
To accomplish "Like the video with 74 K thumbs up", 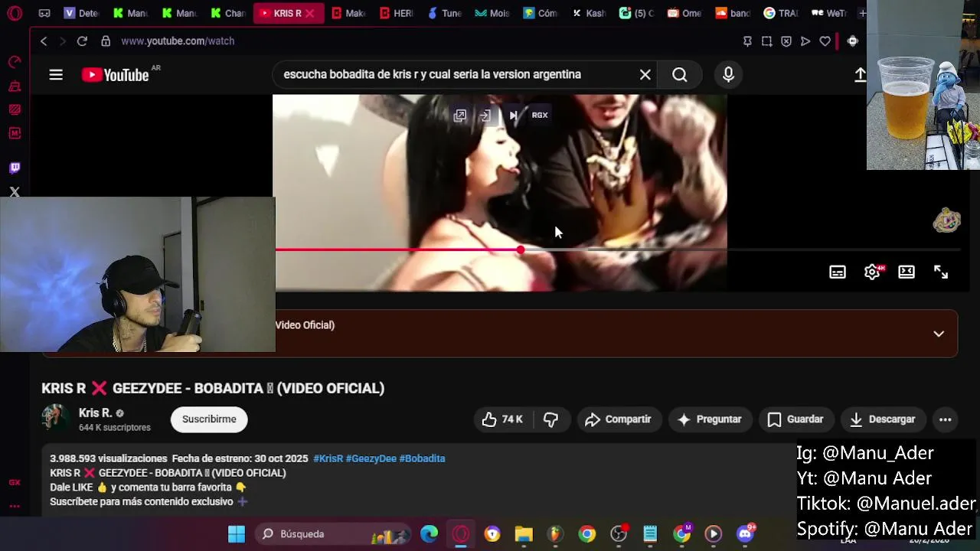I will point(501,419).
